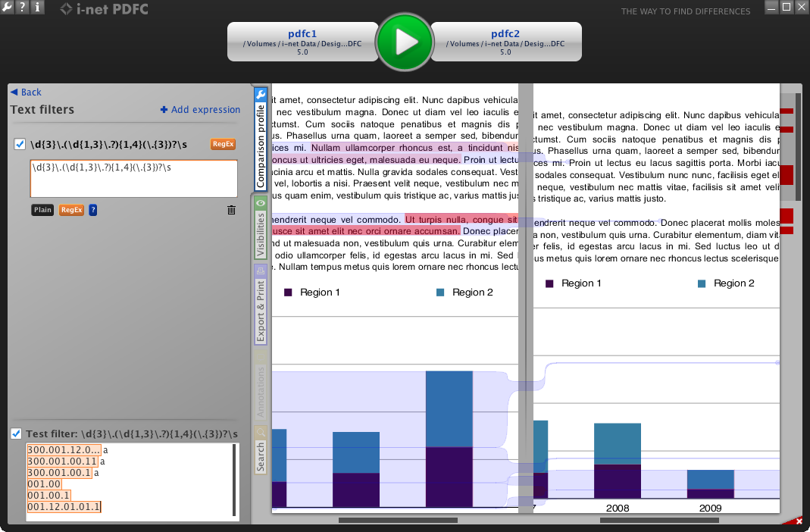Click test line '001.00' in test area
Image resolution: width=810 pixels, height=532 pixels.
pos(44,484)
